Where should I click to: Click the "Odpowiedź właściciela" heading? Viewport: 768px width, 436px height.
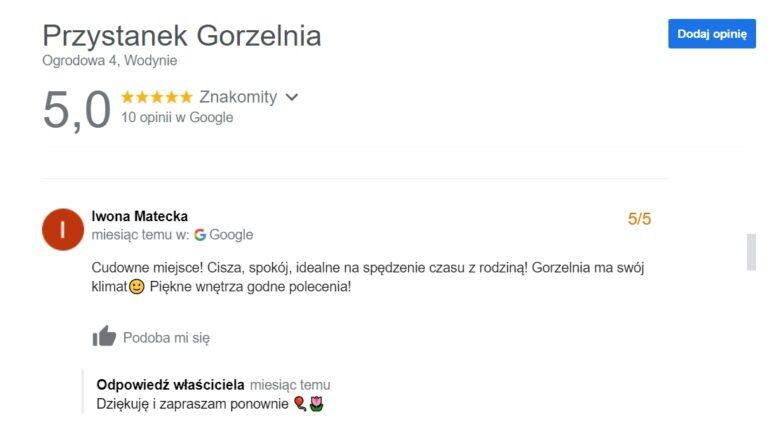[x=170, y=385]
